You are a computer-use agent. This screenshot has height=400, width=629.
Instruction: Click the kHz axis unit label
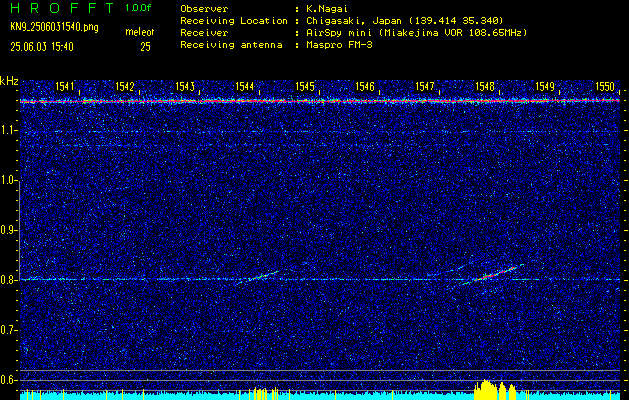coord(10,81)
